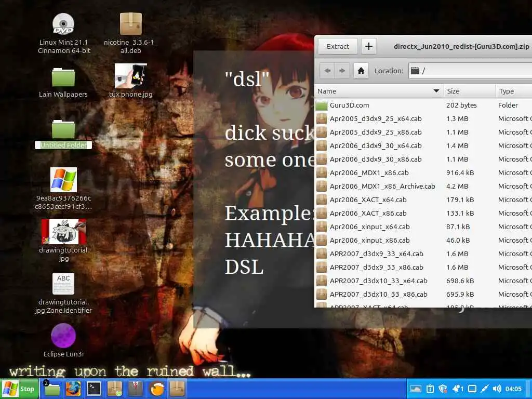Select Apr2006_d3dx9_30_x86.cab file
532x399 pixels.
(x=423, y=159)
